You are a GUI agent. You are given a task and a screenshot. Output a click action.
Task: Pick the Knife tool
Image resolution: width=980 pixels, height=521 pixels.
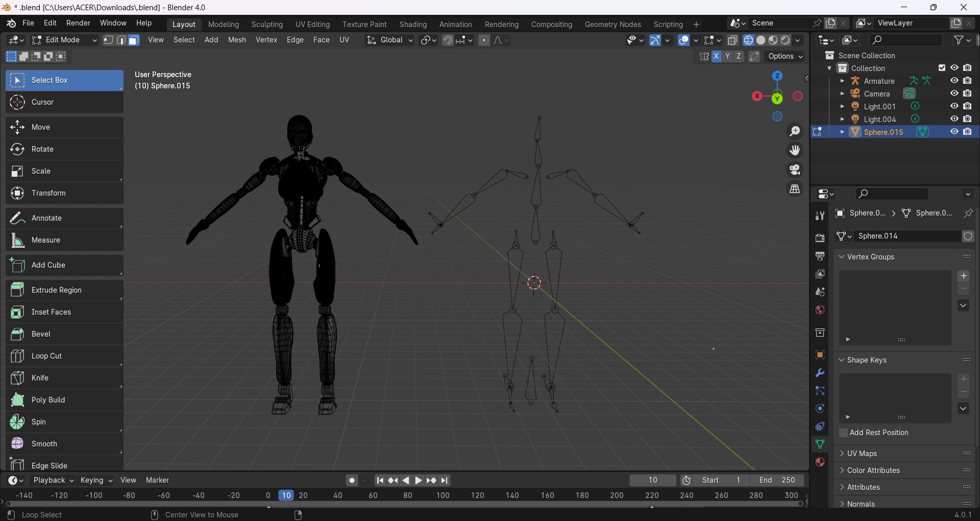coord(64,378)
